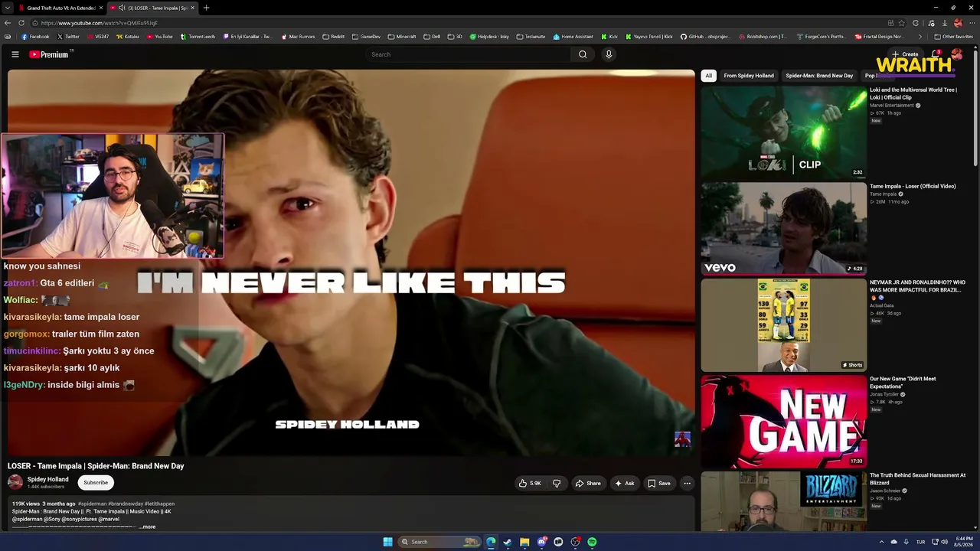Select the All filter chip
Image resolution: width=980 pixels, height=551 pixels.
[709, 76]
